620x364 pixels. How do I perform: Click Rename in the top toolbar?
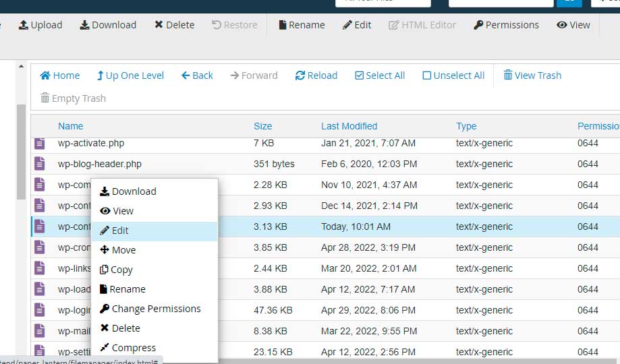pyautogui.click(x=302, y=25)
